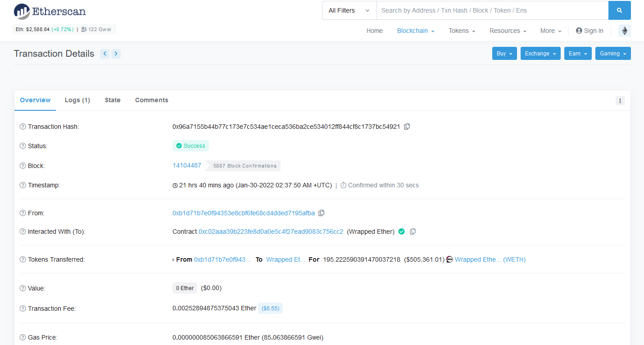Copy the From address
This screenshot has height=345, width=644.
point(322,213)
